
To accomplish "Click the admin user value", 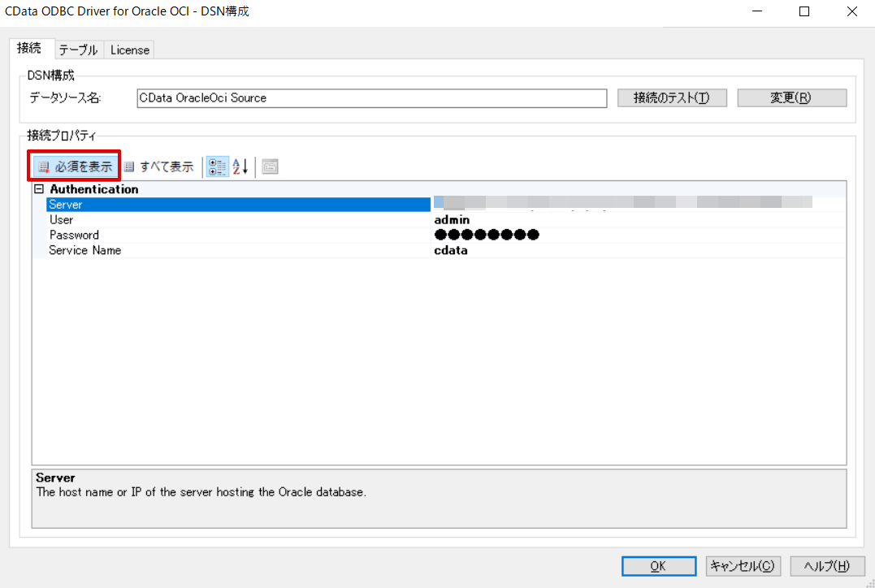I will point(452,220).
